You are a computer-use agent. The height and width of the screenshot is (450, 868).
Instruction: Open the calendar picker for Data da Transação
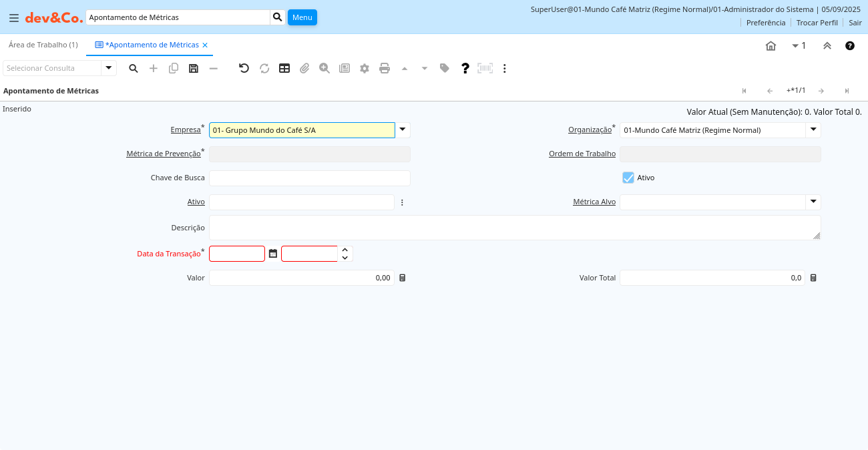(x=273, y=254)
